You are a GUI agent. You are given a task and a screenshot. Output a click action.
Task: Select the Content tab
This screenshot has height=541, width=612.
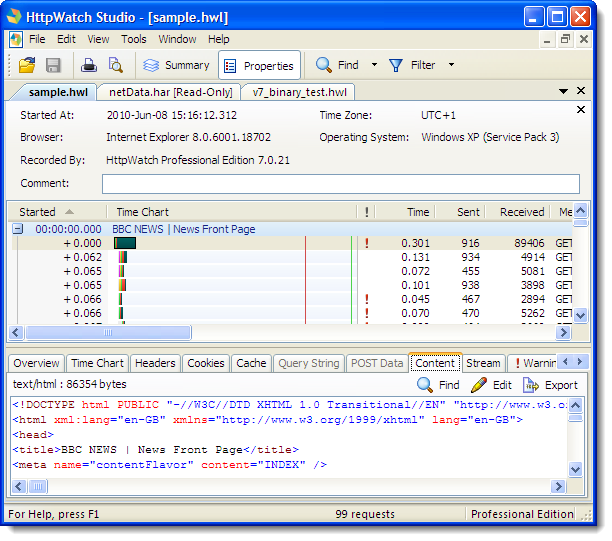[x=435, y=363]
